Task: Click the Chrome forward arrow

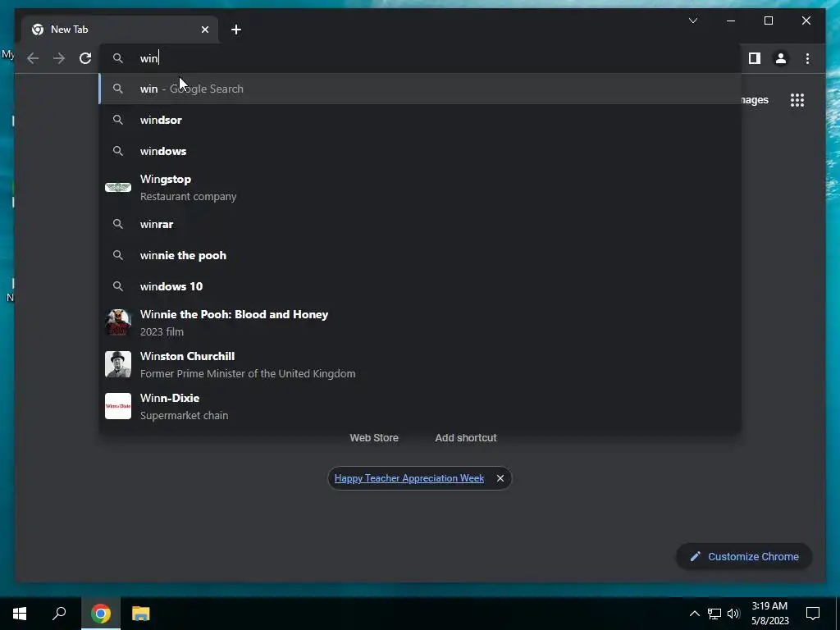Action: point(59,58)
